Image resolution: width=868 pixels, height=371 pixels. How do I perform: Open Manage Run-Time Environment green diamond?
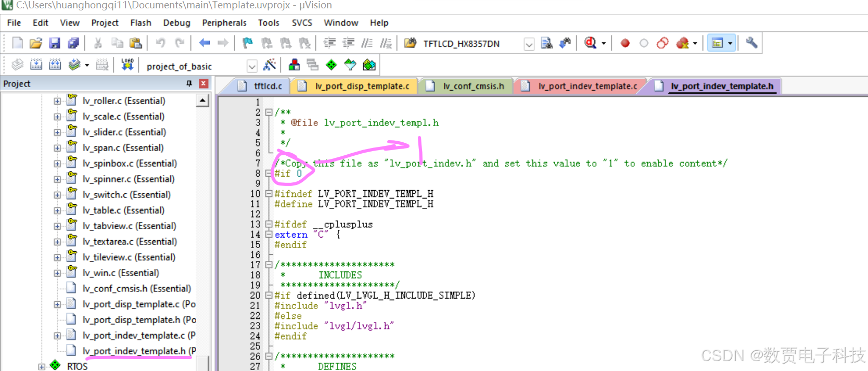pos(331,65)
